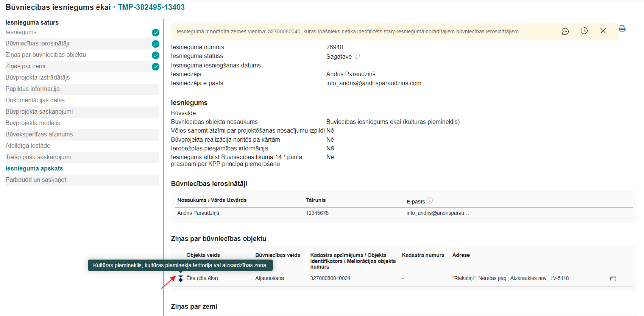Open Dokumentācijas daļas section
This screenshot has height=316, width=644.
tap(35, 100)
